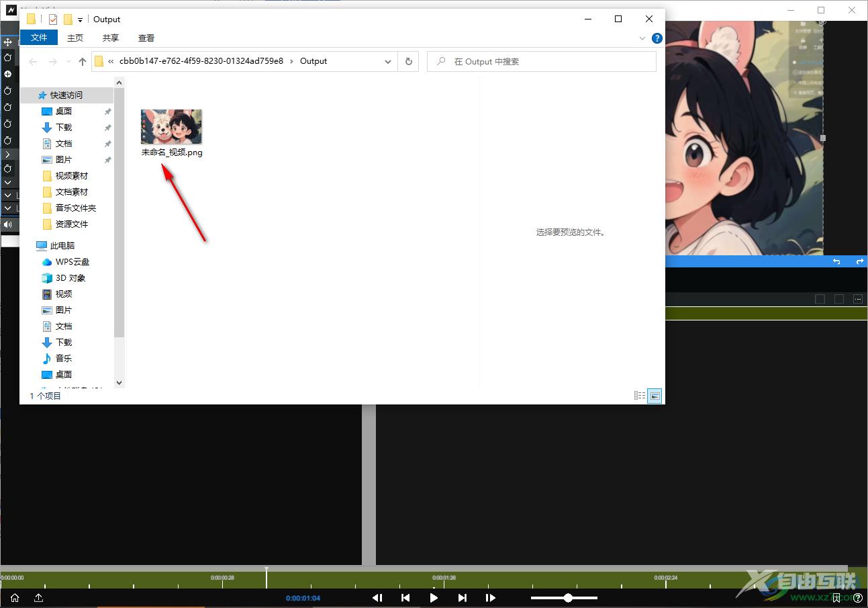Click the properties checkmark icon in title bar
This screenshot has height=608, width=868.
pos(53,19)
